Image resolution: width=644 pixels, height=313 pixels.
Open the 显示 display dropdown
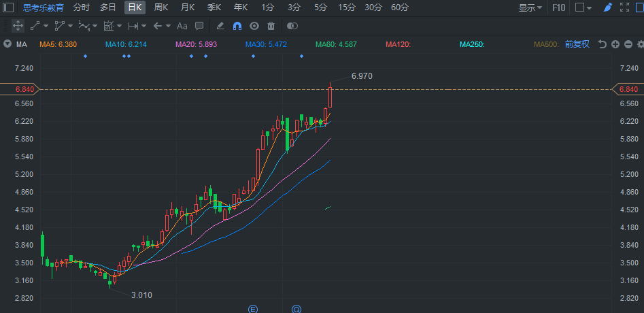tap(530, 7)
